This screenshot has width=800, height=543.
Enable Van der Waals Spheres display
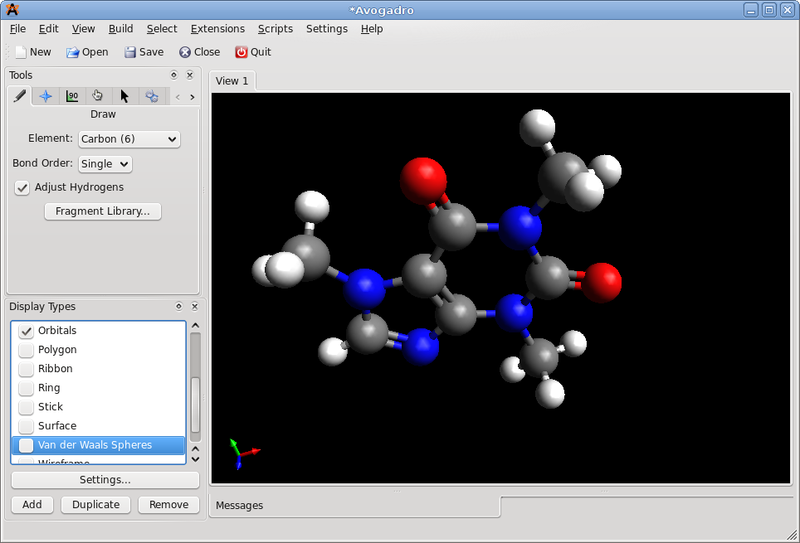[x=26, y=445]
